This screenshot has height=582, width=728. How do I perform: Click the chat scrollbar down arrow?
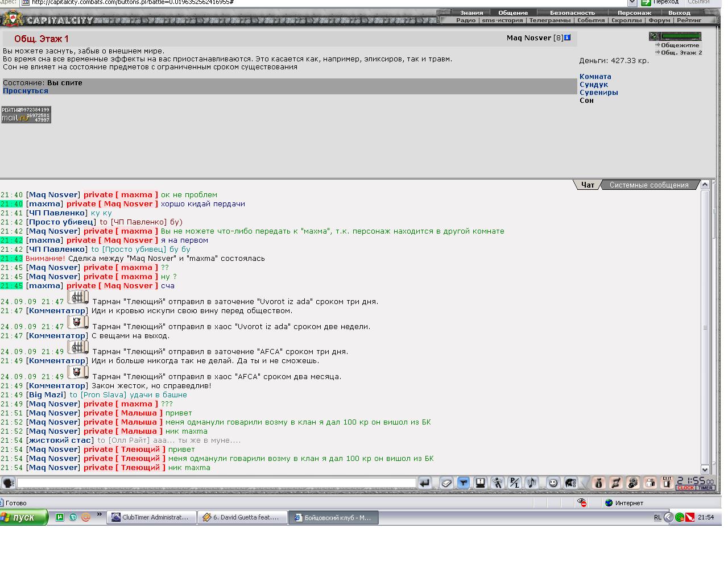(705, 469)
